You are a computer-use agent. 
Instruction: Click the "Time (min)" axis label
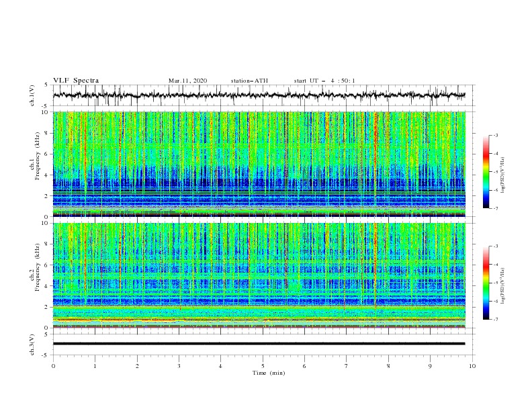pos(269,373)
